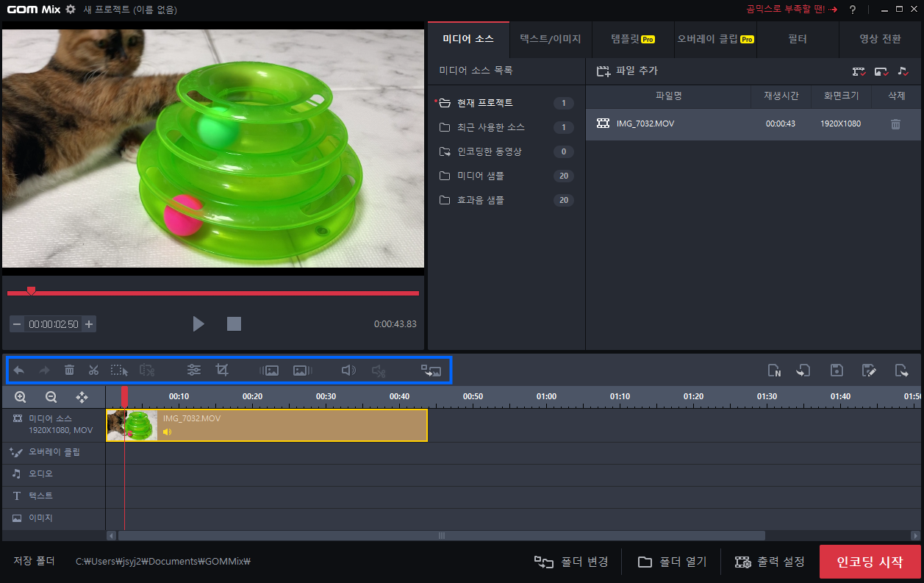This screenshot has height=583, width=924.
Task: Click the undo arrow in timeline toolbar
Action: [x=19, y=371]
